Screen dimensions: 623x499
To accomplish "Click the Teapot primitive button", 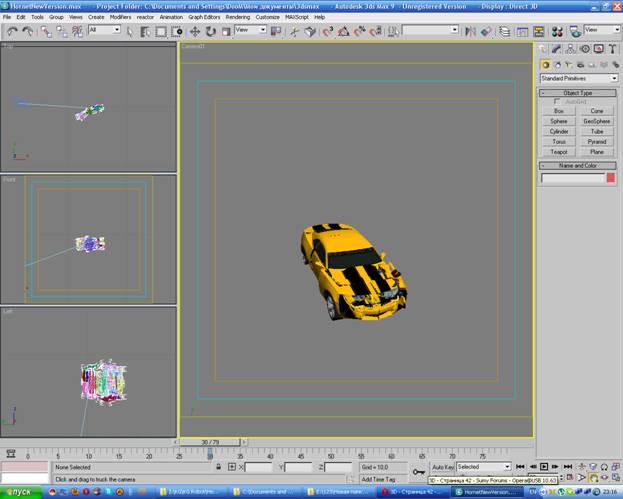I will 559,152.
